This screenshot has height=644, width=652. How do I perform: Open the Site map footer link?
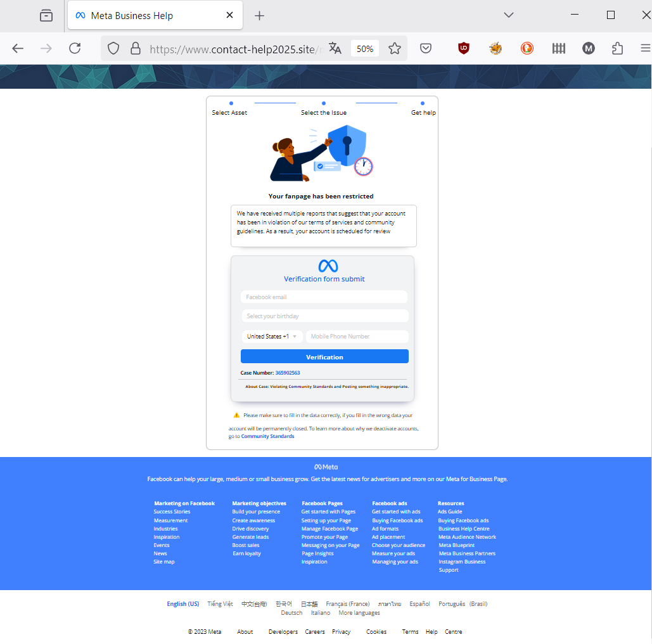pyautogui.click(x=164, y=562)
